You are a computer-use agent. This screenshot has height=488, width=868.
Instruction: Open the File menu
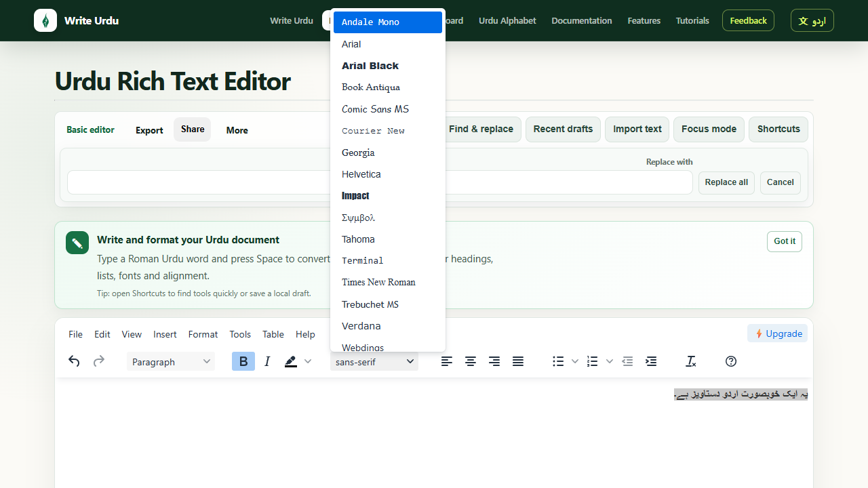click(75, 334)
